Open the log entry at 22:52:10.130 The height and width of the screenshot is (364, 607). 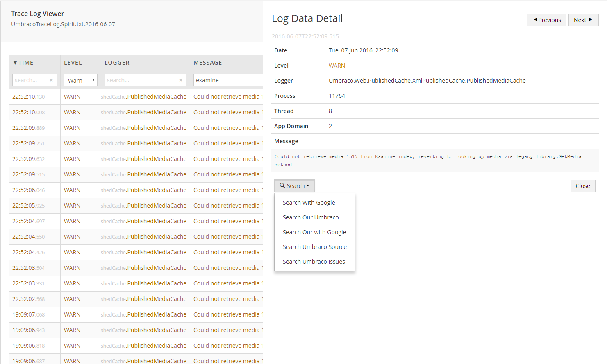click(136, 97)
